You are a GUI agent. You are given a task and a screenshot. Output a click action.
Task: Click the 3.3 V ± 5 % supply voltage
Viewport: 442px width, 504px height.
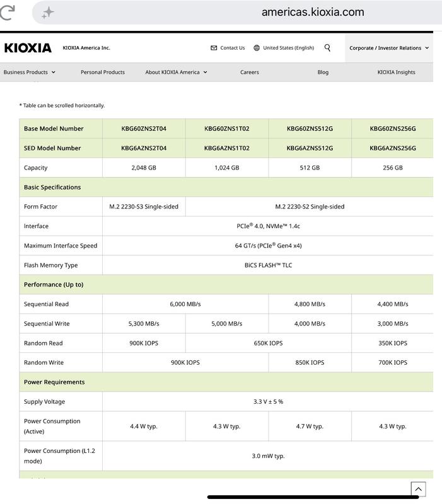coord(268,402)
